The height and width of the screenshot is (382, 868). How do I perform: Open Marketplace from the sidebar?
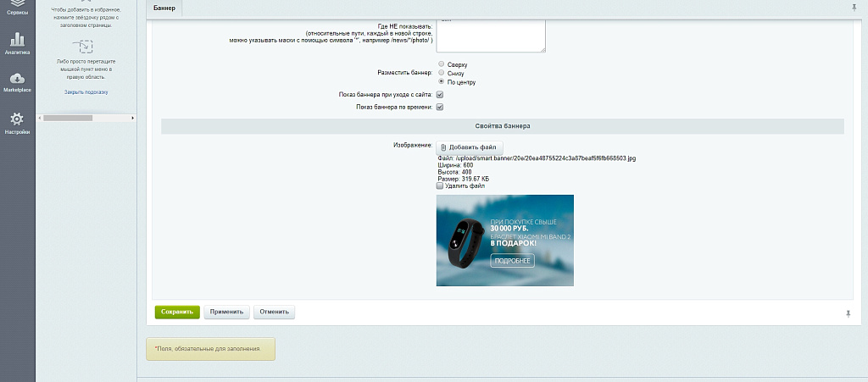[x=17, y=81]
